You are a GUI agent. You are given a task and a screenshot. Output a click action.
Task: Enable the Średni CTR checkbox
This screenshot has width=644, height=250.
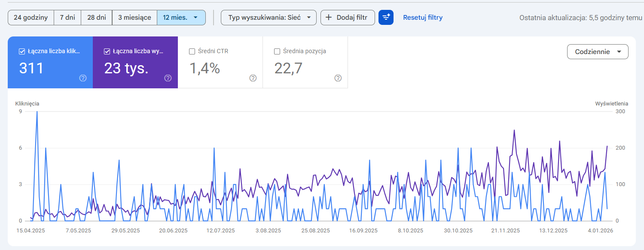point(192,51)
